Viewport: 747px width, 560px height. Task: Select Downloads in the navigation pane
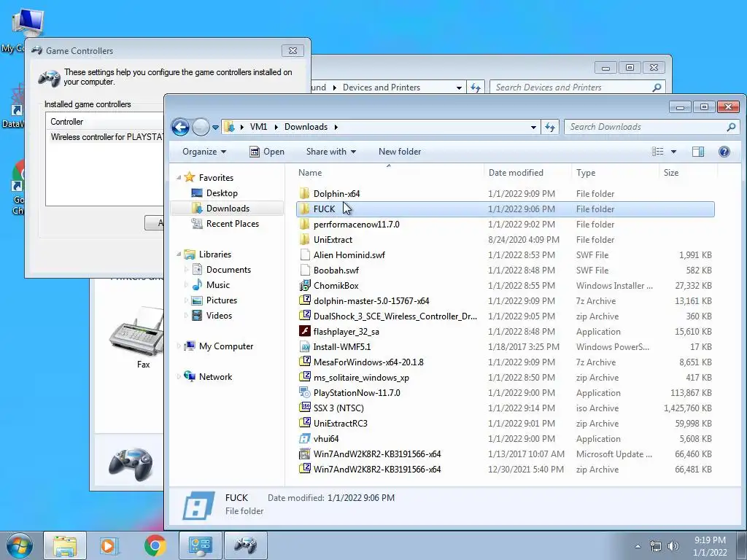(228, 208)
